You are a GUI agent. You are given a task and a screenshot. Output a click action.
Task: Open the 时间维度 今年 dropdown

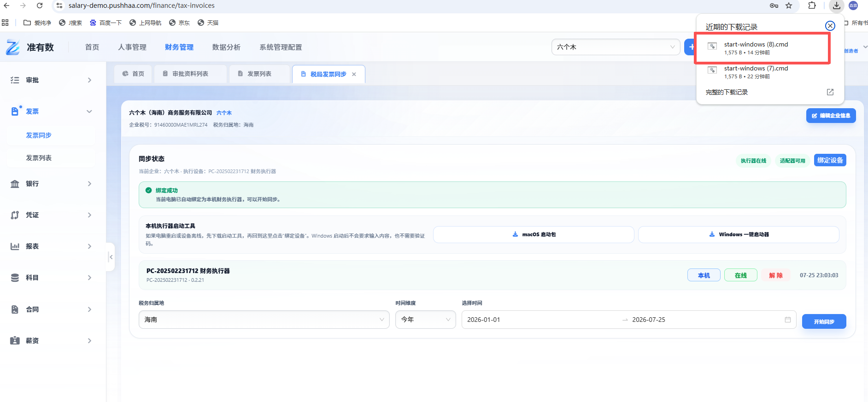click(425, 320)
